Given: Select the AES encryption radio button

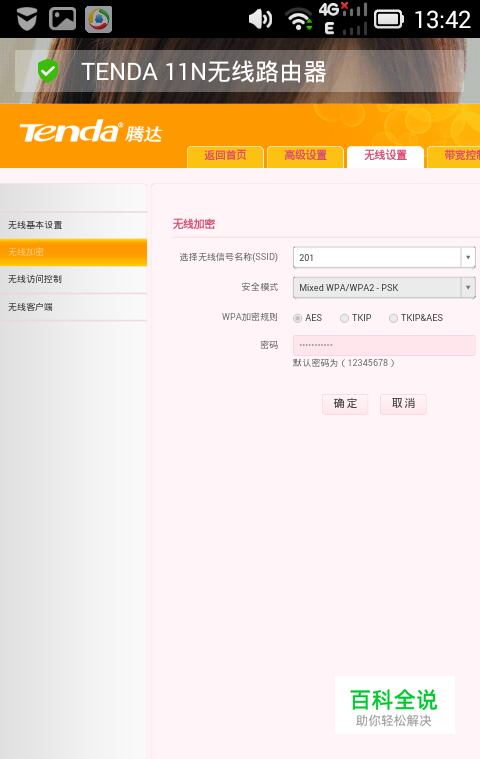Looking at the screenshot, I should (298, 318).
